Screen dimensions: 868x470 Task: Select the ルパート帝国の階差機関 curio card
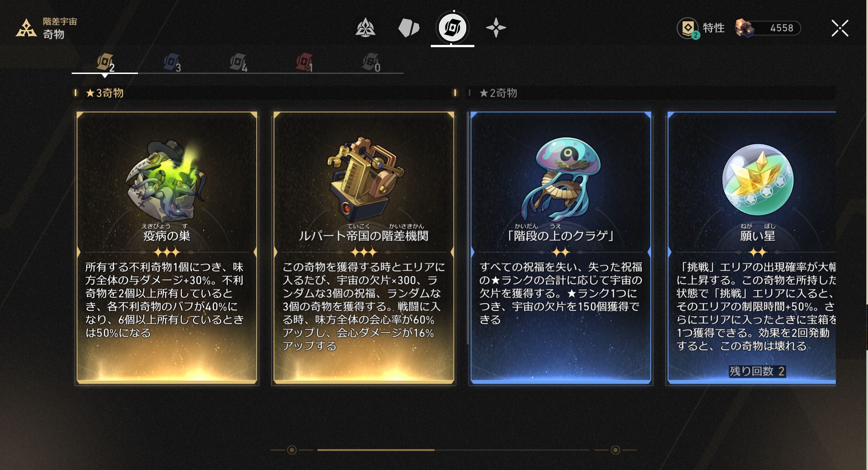tap(364, 248)
